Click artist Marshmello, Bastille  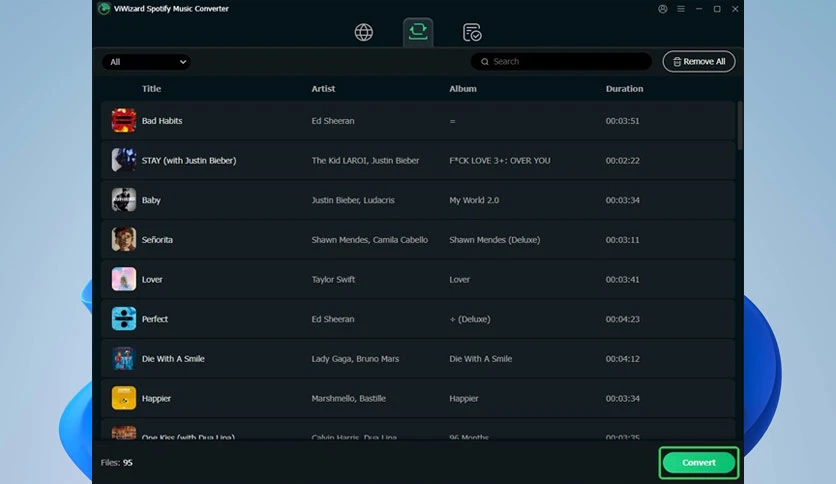(x=349, y=399)
